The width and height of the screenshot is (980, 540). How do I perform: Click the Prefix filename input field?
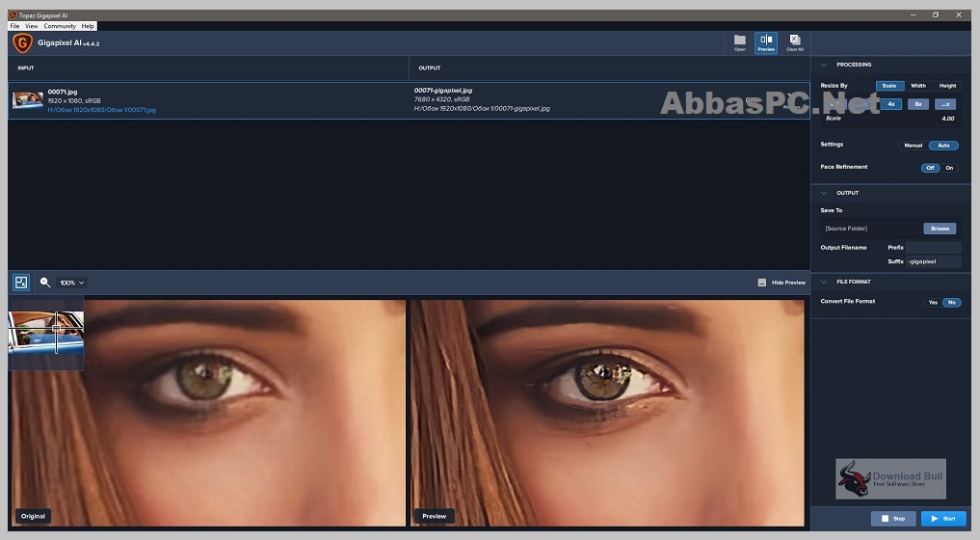pyautogui.click(x=933, y=247)
